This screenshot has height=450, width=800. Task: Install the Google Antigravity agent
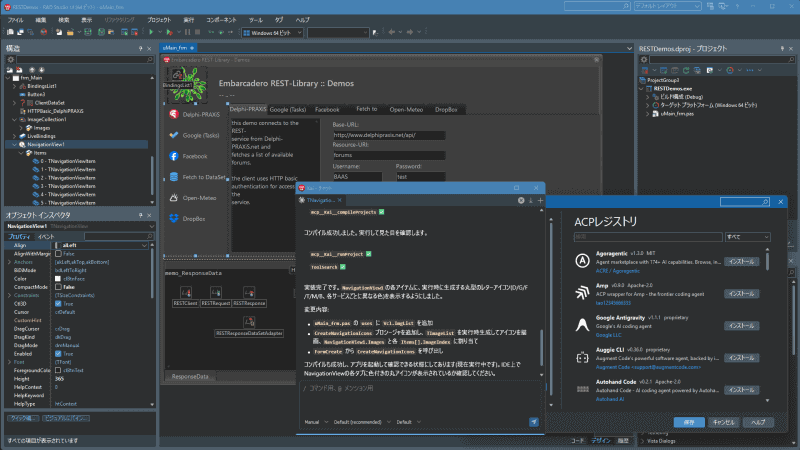(x=741, y=326)
